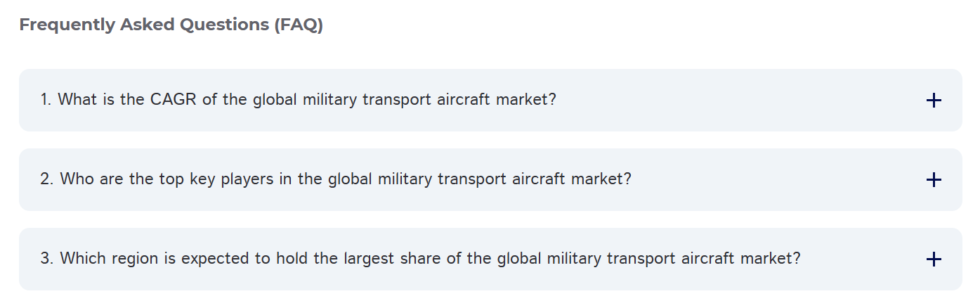Image resolution: width=980 pixels, height=308 pixels.
Task: Click the '(FAQ)' abbreviation in the heading
Action: pyautogui.click(x=299, y=25)
